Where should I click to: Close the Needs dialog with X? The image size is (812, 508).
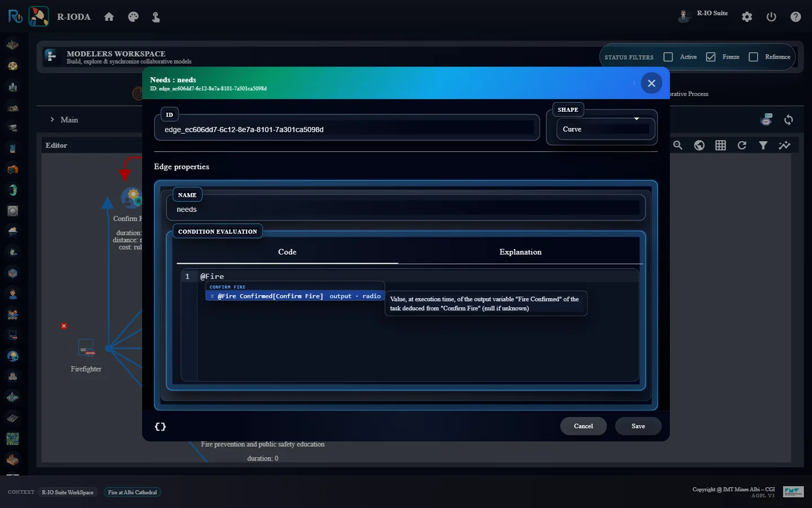pos(651,83)
